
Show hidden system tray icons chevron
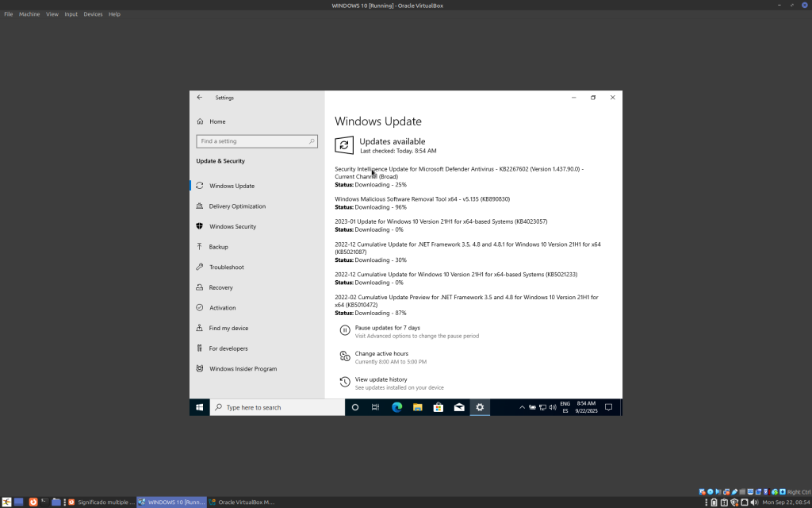click(522, 407)
